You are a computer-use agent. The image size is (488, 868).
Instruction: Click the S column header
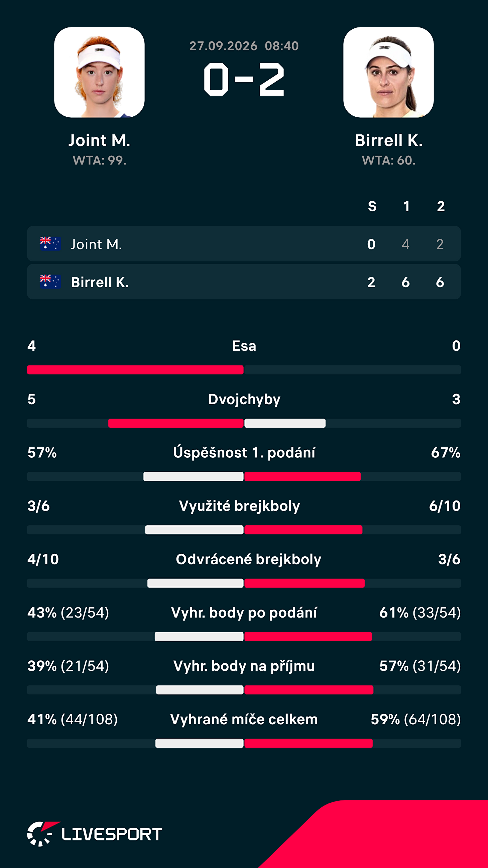tap(372, 206)
